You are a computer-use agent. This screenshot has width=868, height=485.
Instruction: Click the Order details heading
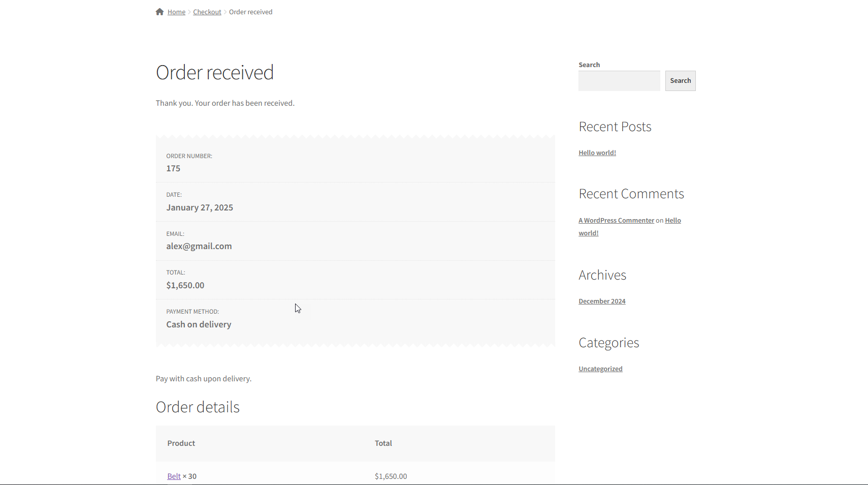198,407
